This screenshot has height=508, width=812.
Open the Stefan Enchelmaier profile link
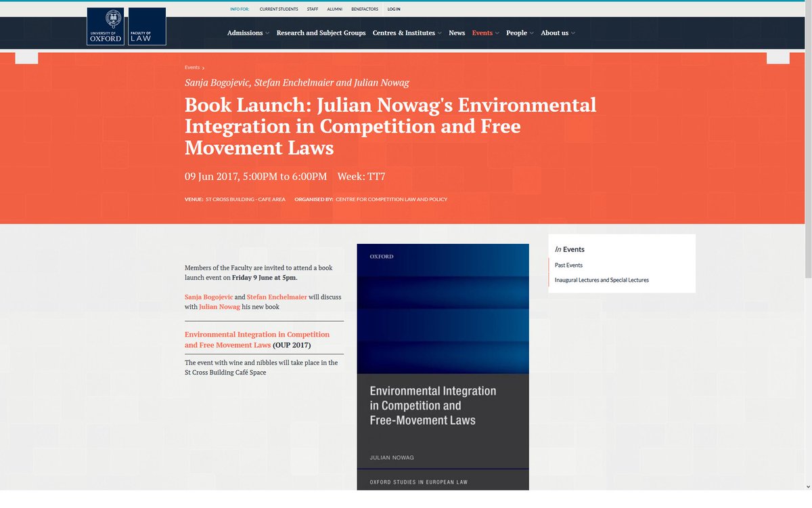(x=277, y=297)
